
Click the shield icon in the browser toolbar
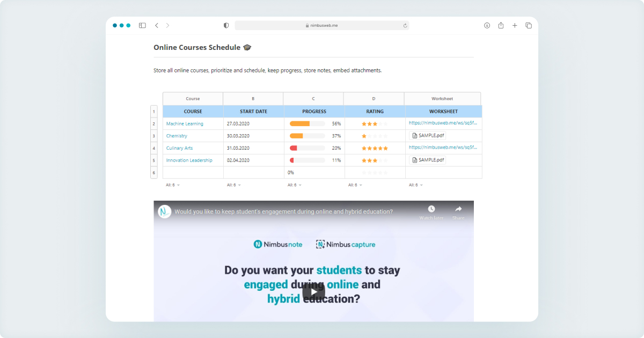[226, 25]
